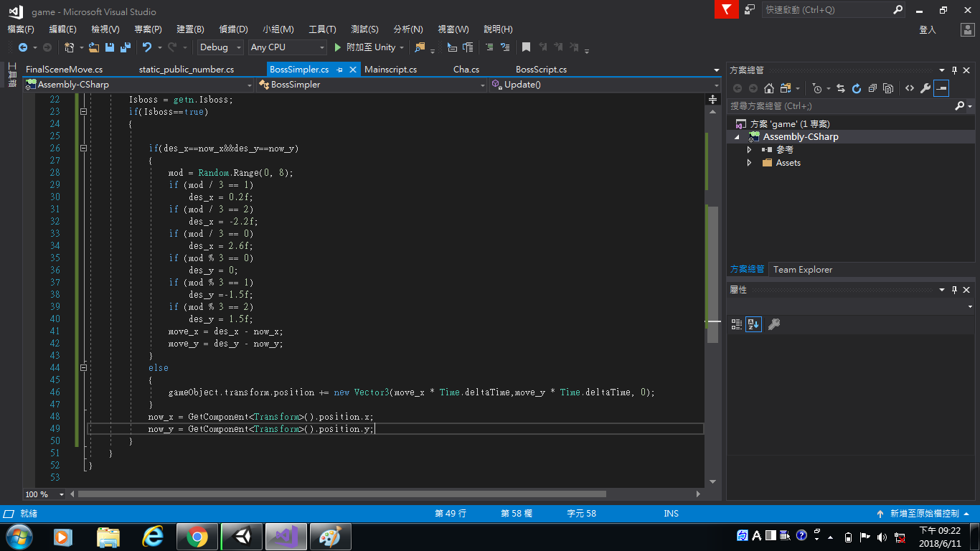Viewport: 980px width, 551px height.
Task: Undo the last edit
Action: tap(146, 47)
